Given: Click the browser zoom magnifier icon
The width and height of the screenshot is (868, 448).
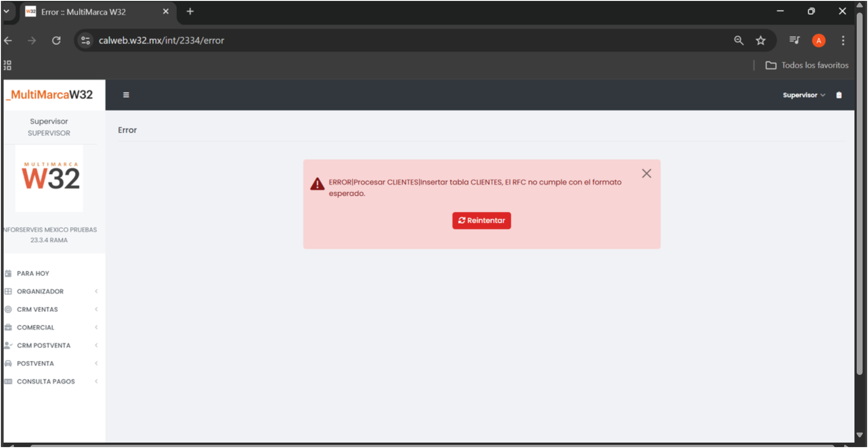Looking at the screenshot, I should click(738, 41).
